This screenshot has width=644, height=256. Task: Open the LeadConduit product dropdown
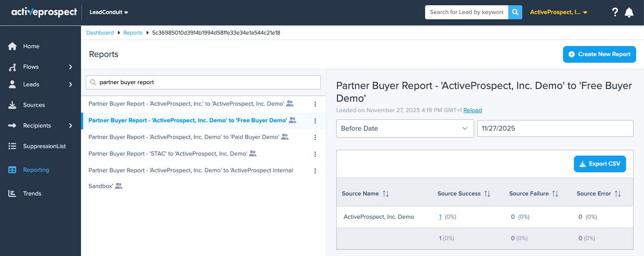[x=109, y=12]
